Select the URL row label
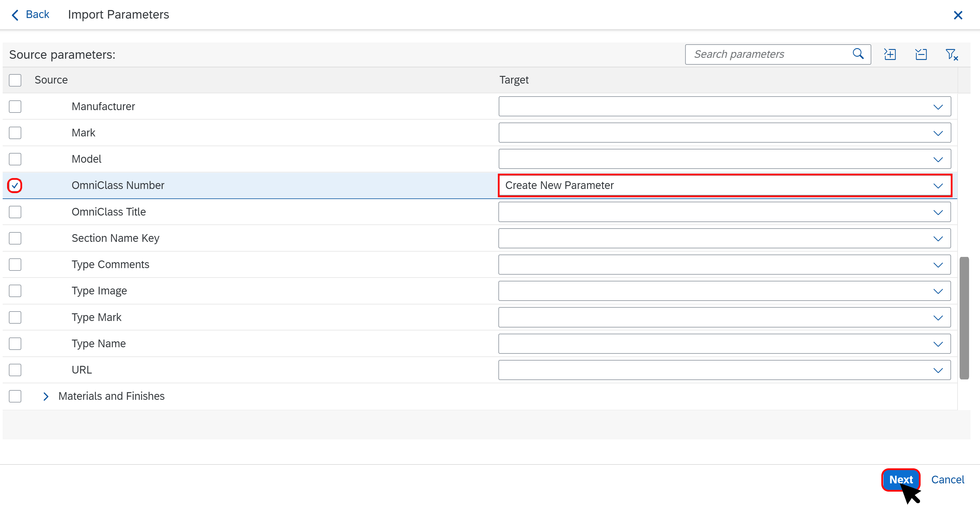Image resolution: width=980 pixels, height=507 pixels. (x=82, y=370)
